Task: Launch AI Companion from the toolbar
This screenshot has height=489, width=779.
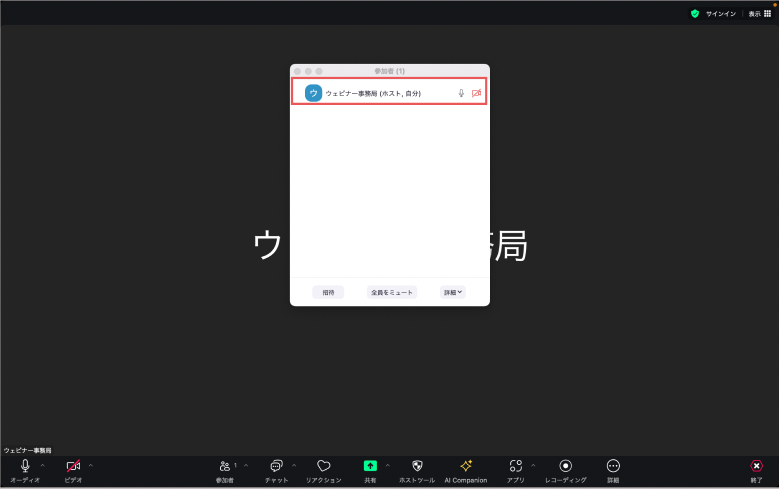Action: coord(465,466)
